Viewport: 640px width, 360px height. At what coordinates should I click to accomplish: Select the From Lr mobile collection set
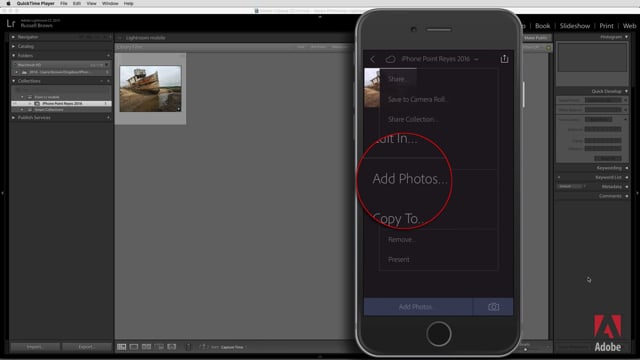click(47, 97)
